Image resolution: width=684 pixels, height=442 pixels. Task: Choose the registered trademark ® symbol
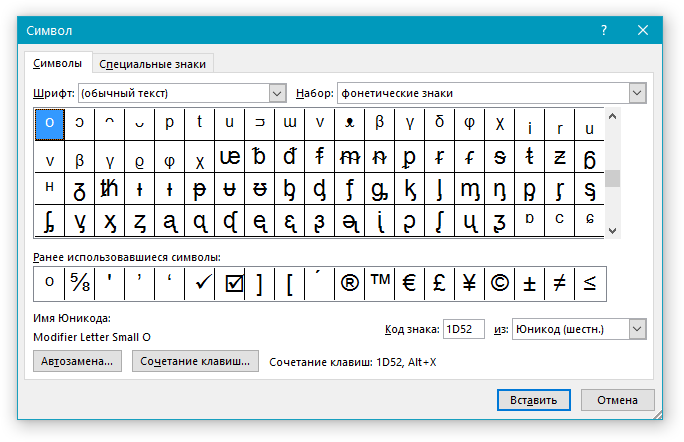click(349, 284)
